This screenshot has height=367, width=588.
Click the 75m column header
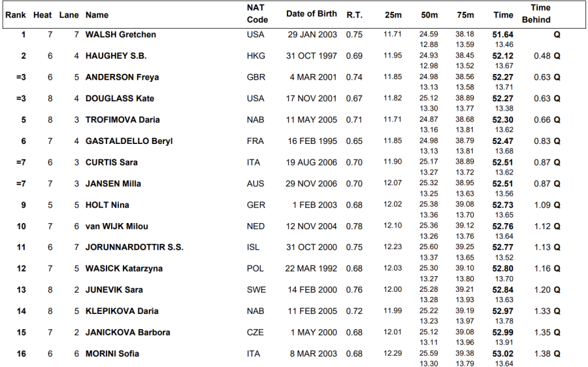(465, 14)
